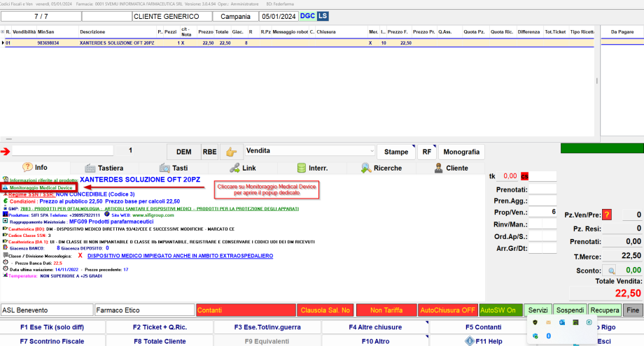Expand the Stampe button menu

(397, 152)
